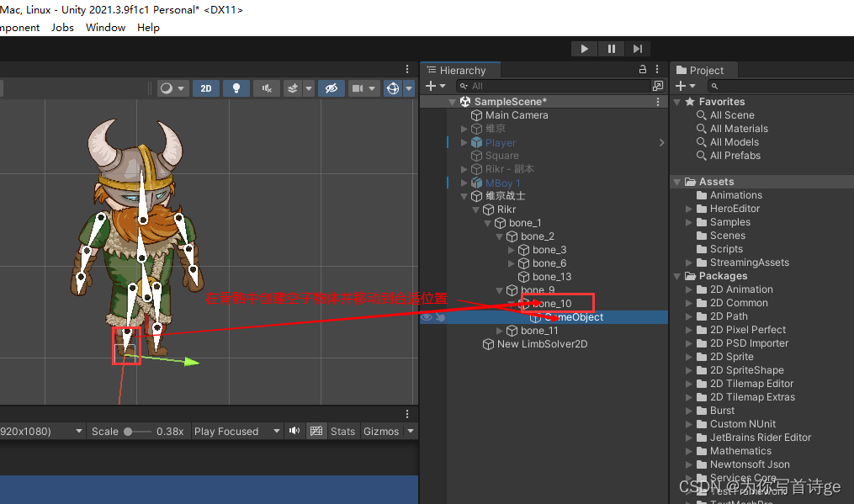Open Scene view three-dot options menu
Viewport: 854px width, 504px height.
(x=407, y=69)
